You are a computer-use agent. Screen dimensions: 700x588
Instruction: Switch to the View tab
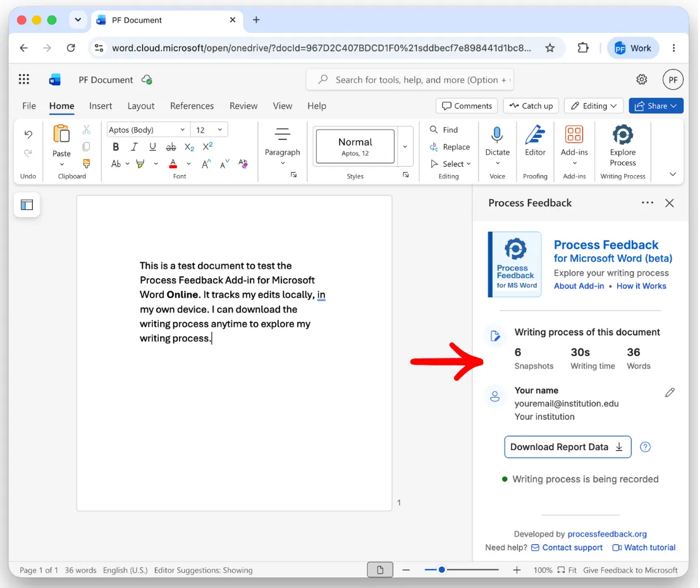coord(283,106)
